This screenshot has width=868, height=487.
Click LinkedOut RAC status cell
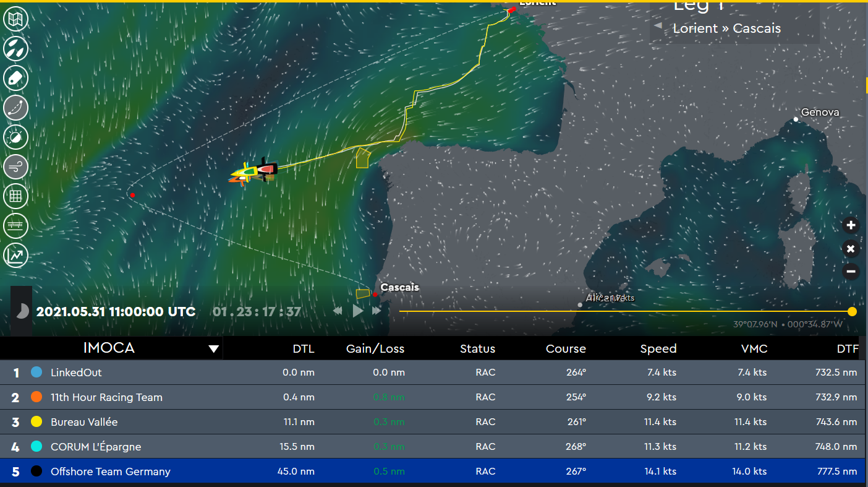click(485, 373)
